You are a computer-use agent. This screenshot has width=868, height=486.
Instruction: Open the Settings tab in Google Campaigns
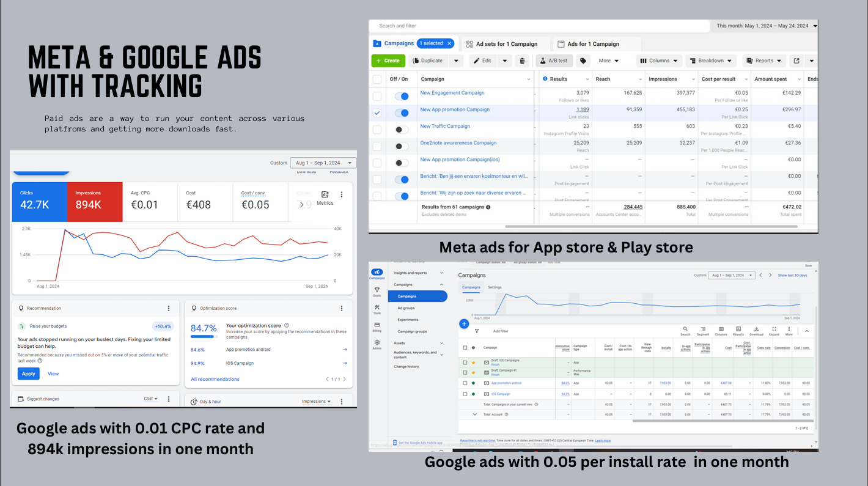tap(495, 287)
